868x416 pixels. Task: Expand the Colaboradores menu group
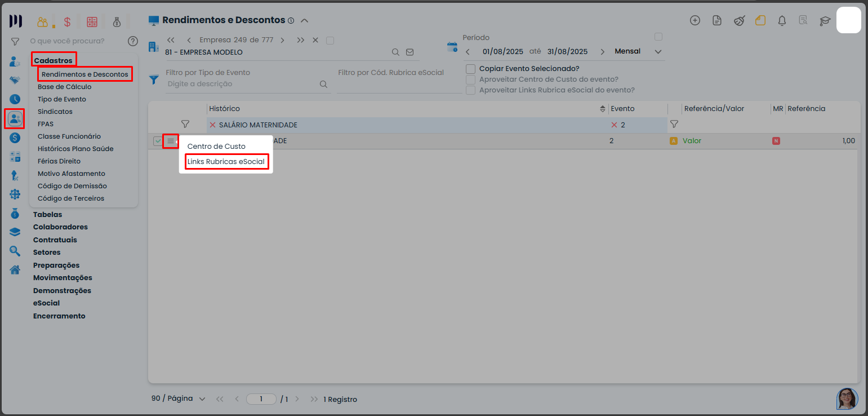point(60,227)
